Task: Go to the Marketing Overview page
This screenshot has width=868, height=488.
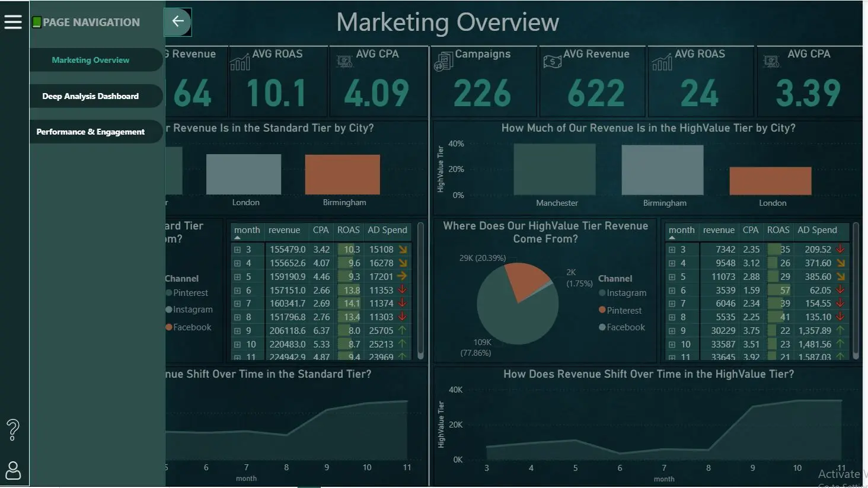Action: [96, 60]
